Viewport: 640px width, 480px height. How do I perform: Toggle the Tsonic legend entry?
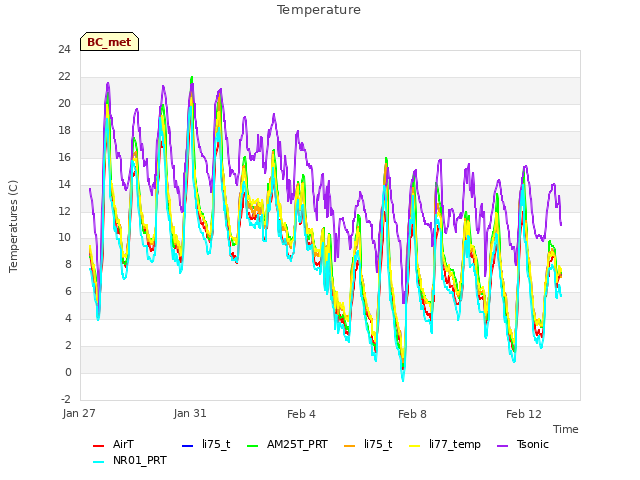click(x=523, y=444)
